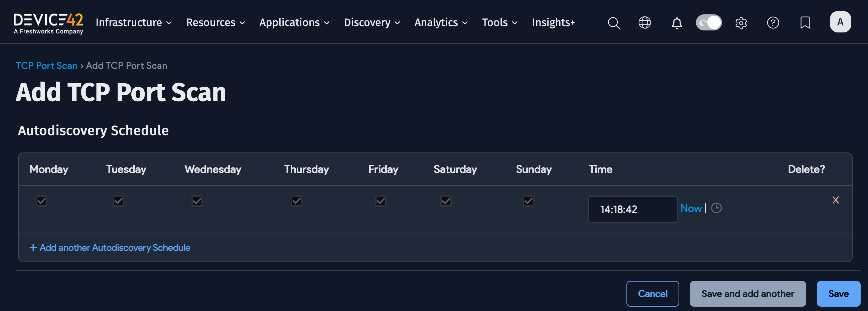The image size is (868, 311).
Task: Follow the TCP Port Scan breadcrumb link
Action: [46, 66]
